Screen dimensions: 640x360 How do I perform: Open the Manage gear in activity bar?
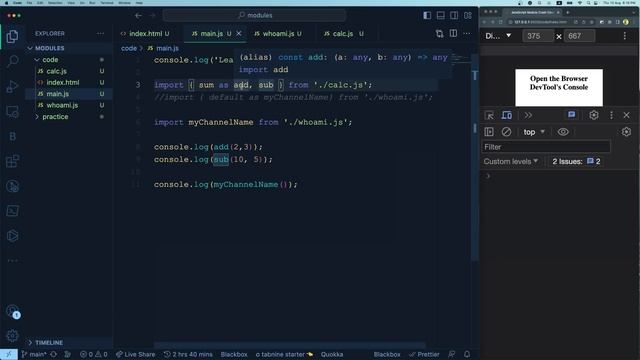point(12,335)
